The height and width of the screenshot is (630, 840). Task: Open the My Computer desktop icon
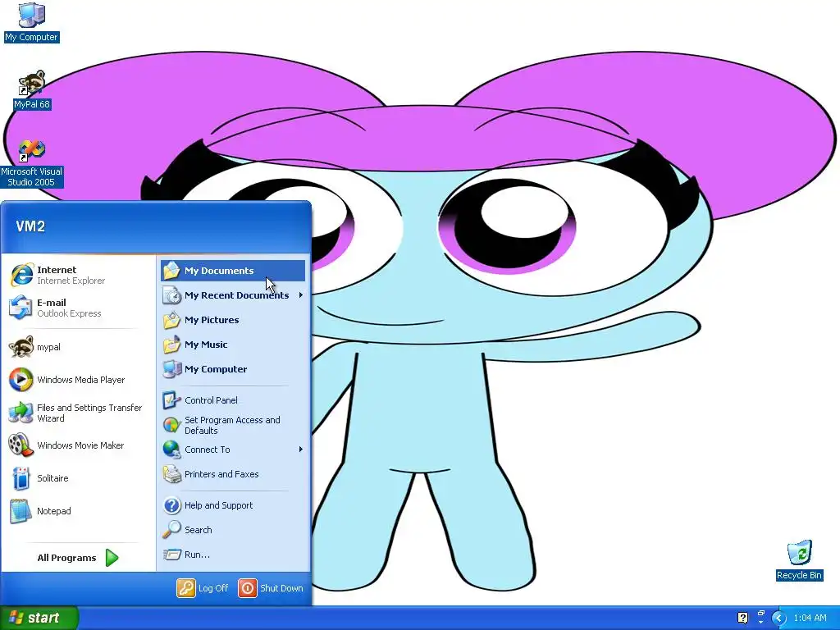(x=32, y=22)
